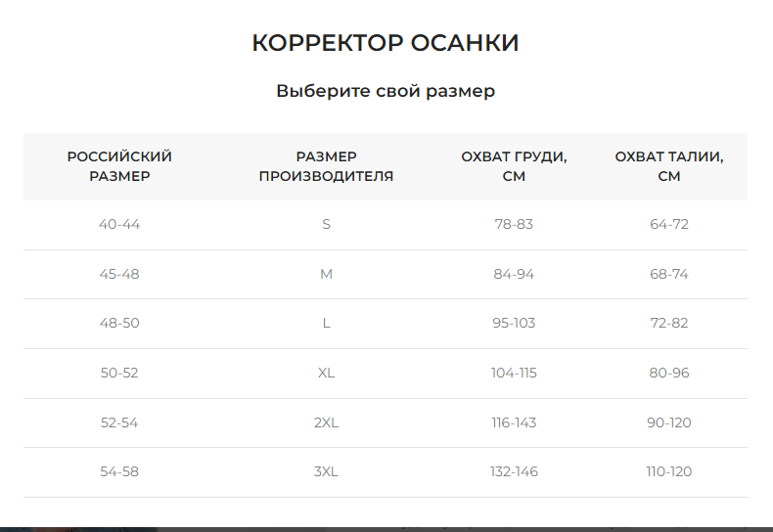Select the M manufacturer size cell
This screenshot has width=773, height=532.
[x=326, y=274]
